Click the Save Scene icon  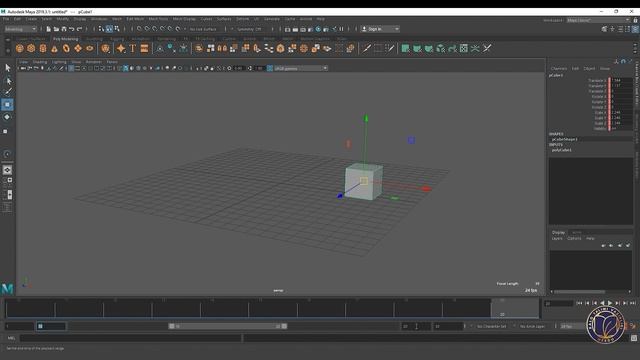tap(64, 29)
